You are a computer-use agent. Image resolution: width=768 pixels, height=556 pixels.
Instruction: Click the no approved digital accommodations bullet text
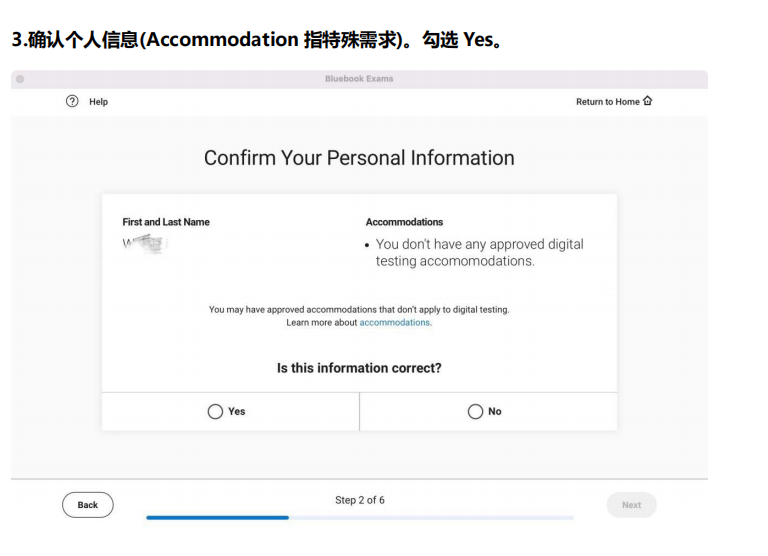click(478, 252)
